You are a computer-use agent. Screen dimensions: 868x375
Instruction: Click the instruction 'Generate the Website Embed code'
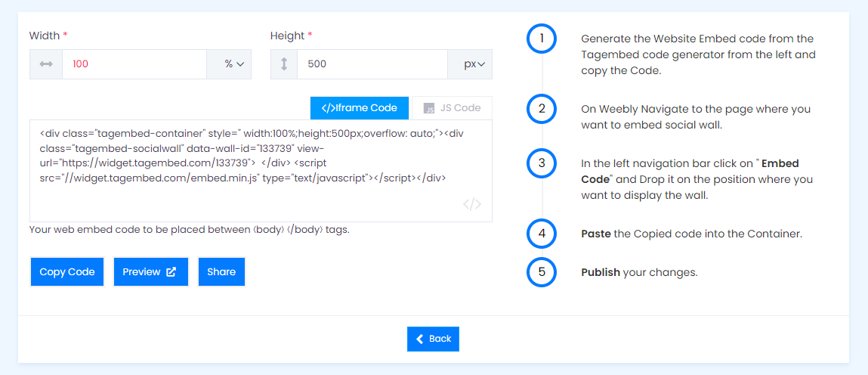click(698, 55)
